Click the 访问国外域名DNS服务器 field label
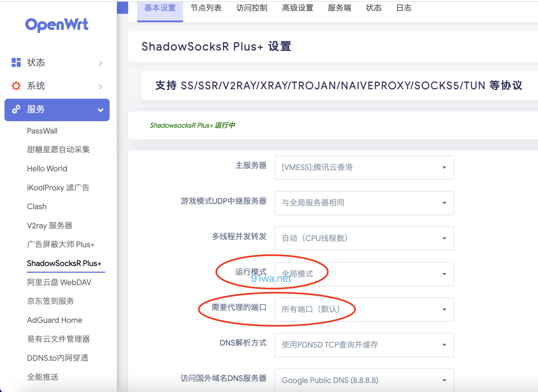 [223, 378]
